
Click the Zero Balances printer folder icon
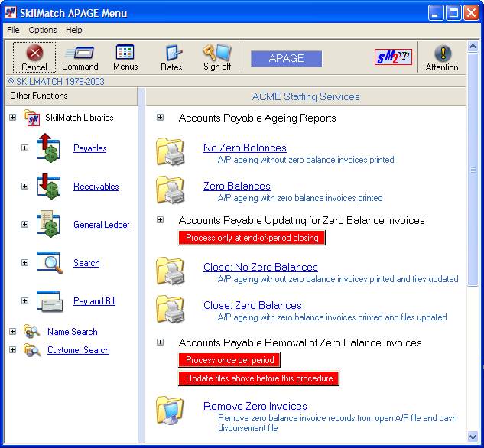pyautogui.click(x=171, y=190)
